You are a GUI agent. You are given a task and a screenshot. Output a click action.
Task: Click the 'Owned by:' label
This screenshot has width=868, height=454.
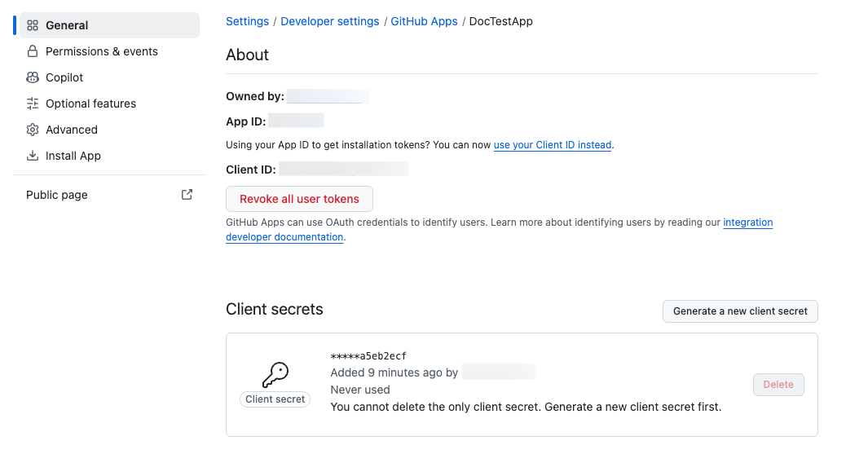(255, 96)
